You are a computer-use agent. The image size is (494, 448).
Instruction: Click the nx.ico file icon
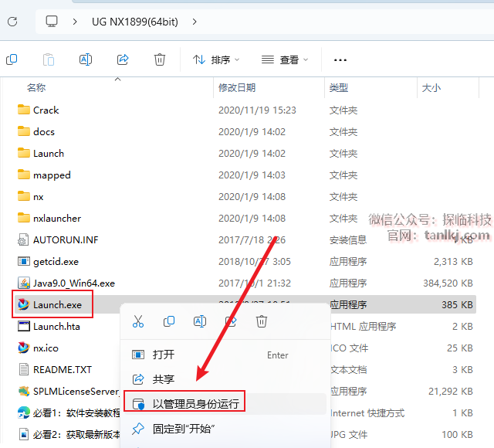[x=24, y=348]
